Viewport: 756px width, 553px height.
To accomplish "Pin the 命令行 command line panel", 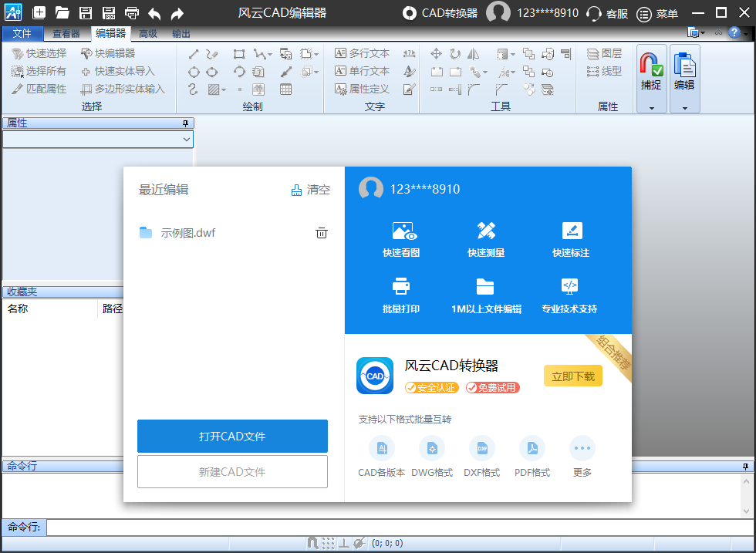I will click(746, 467).
